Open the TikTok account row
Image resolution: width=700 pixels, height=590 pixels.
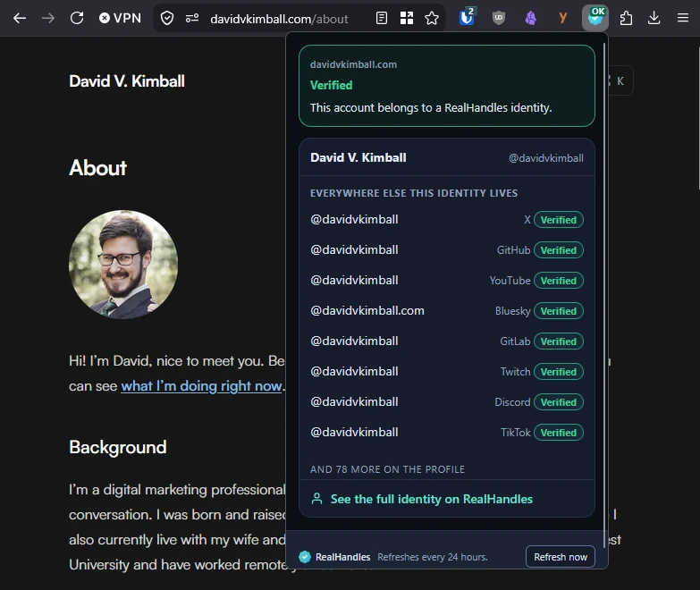[x=447, y=432]
